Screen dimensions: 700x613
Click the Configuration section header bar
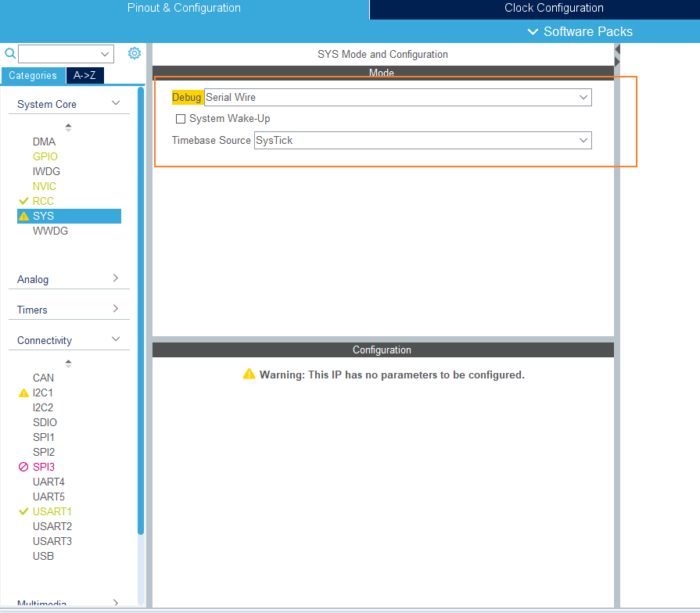click(x=383, y=350)
